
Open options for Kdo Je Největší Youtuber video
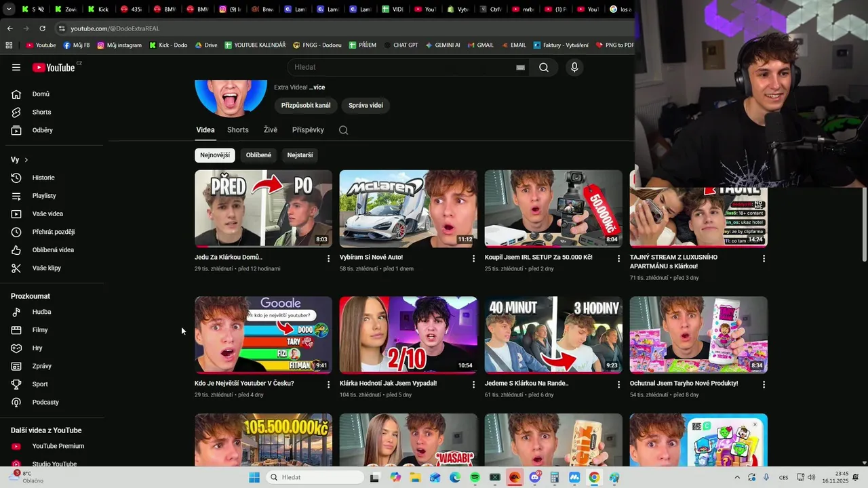[329, 384]
